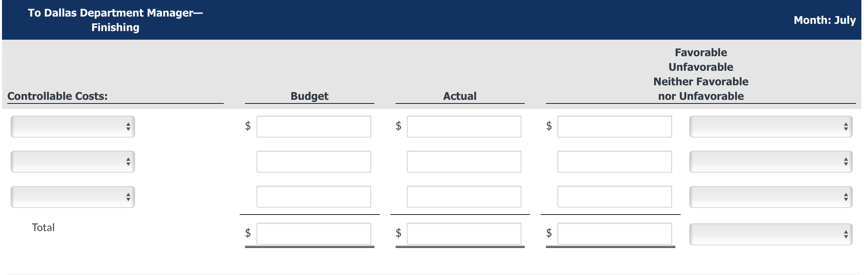Click the Budget input in the first row
Image resolution: width=868 pixels, height=275 pixels.
(x=313, y=126)
